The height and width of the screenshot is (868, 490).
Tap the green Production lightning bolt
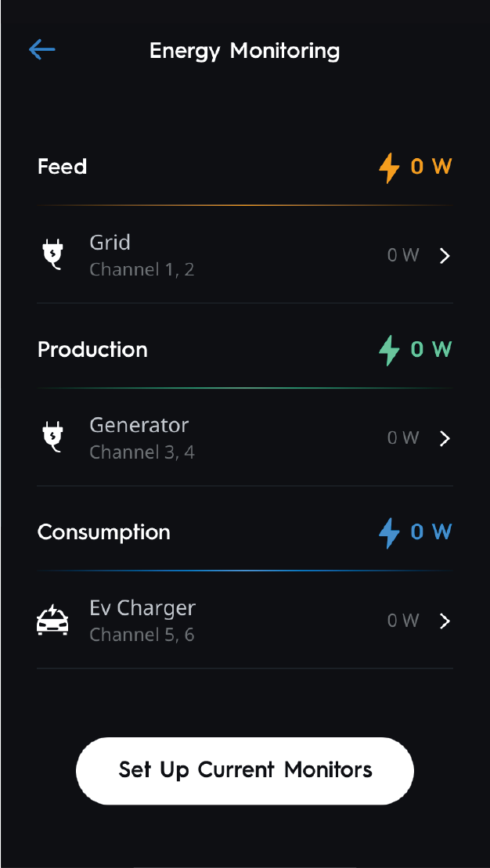[x=389, y=350]
